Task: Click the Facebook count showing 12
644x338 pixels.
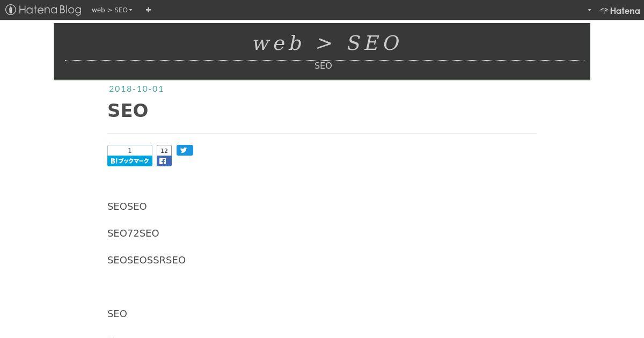Action: tap(164, 150)
